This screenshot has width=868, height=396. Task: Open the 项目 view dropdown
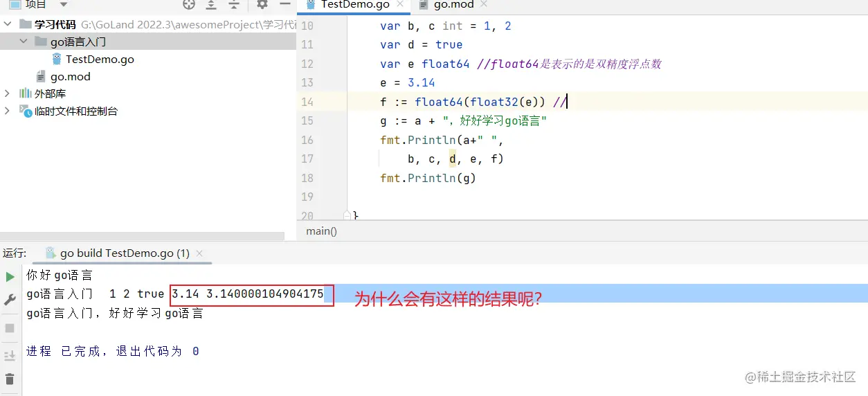point(64,4)
